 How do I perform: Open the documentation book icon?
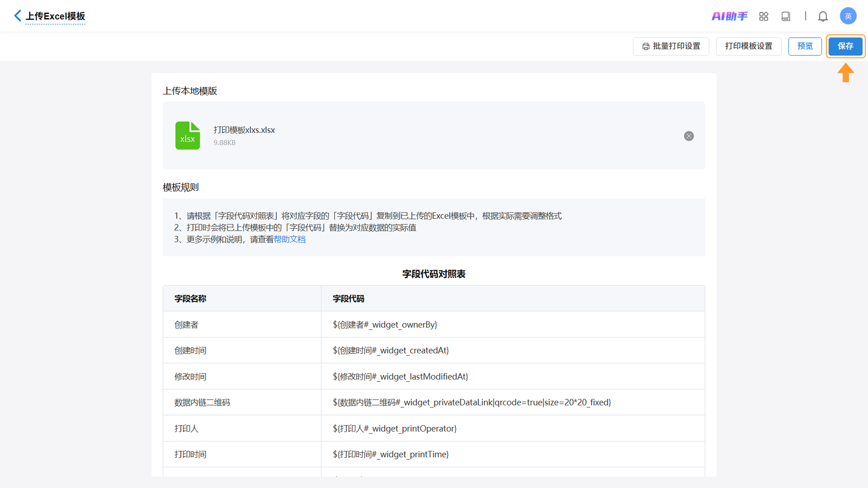point(785,16)
